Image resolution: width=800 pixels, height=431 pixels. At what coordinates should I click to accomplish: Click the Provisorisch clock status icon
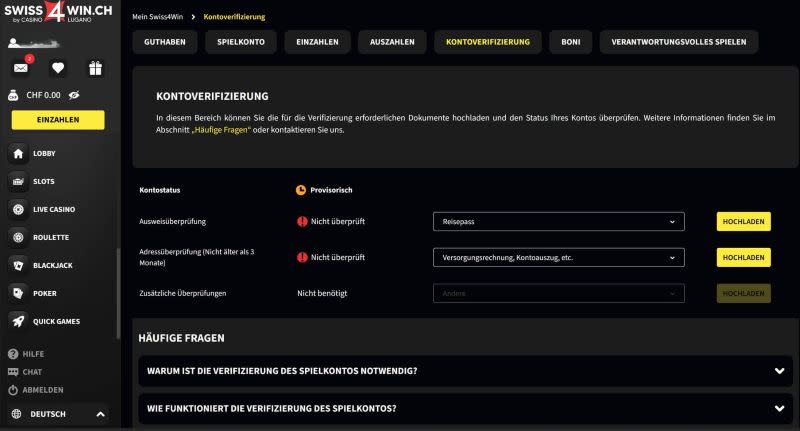click(x=301, y=190)
